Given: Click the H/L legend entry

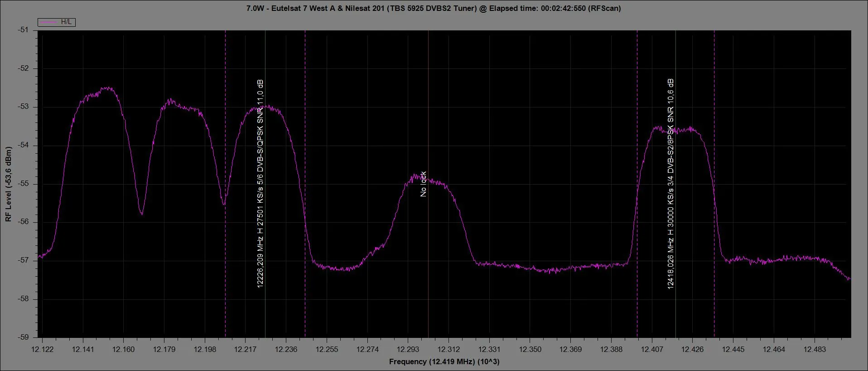Looking at the screenshot, I should (57, 22).
